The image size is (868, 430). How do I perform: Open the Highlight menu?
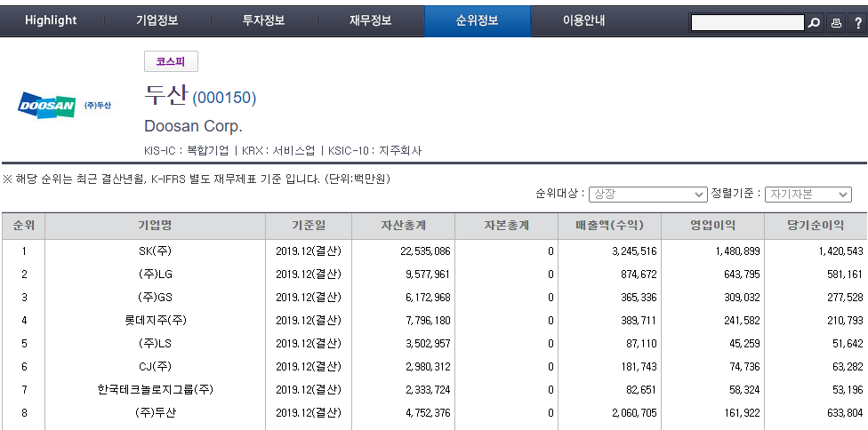(51, 20)
